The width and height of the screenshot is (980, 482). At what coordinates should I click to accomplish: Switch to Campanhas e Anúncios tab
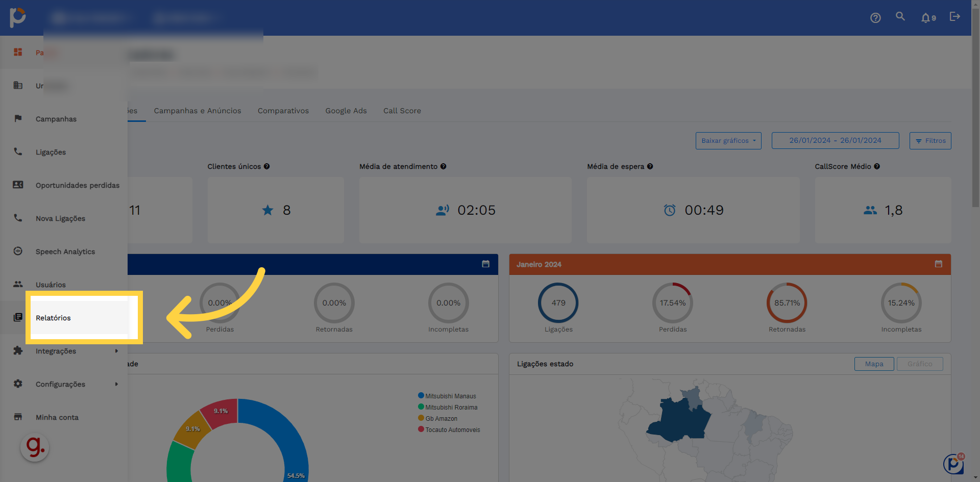198,111
